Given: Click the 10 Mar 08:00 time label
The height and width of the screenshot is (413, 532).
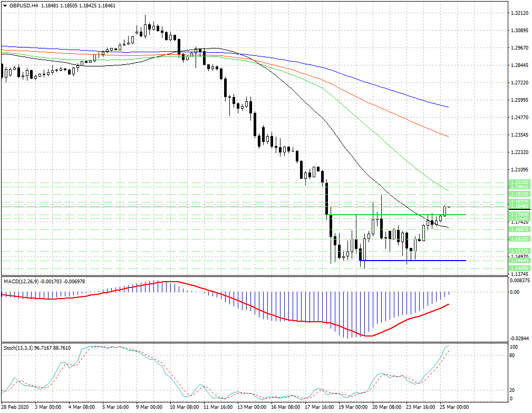Looking at the screenshot, I should click(184, 407).
